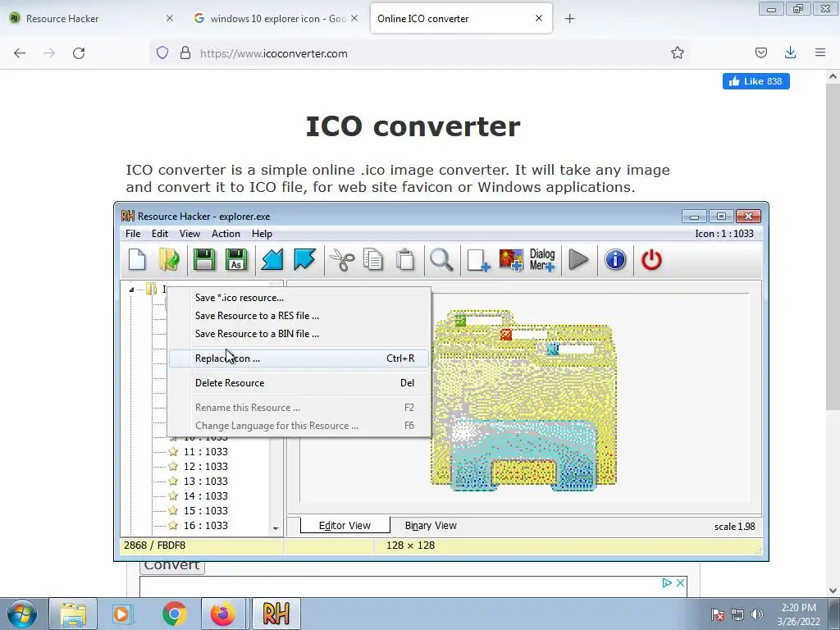Click the add new resource icon
840x630 pixels.
coord(478,260)
